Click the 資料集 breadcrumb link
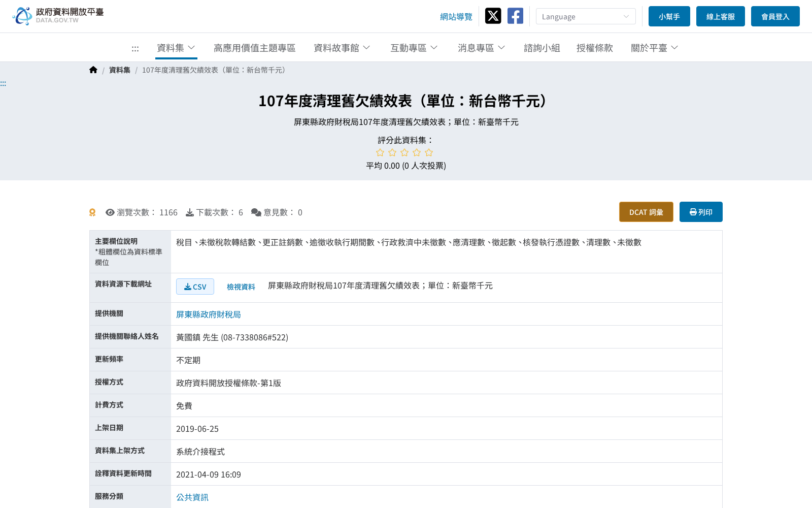The image size is (812, 508). point(120,70)
